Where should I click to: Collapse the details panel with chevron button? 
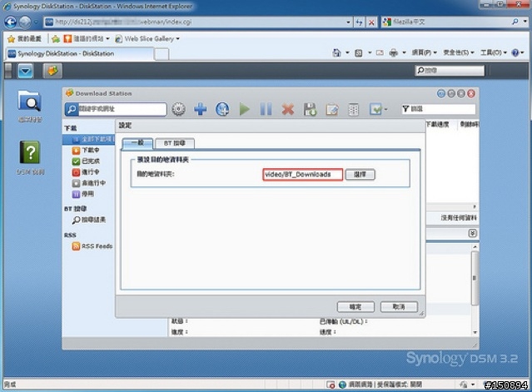coord(472,233)
